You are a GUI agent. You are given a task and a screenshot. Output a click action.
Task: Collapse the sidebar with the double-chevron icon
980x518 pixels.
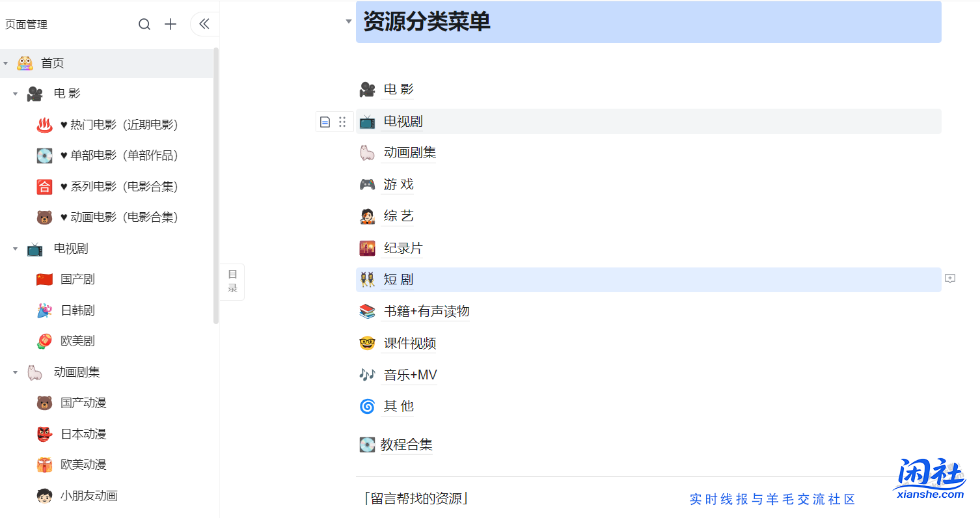coord(204,23)
